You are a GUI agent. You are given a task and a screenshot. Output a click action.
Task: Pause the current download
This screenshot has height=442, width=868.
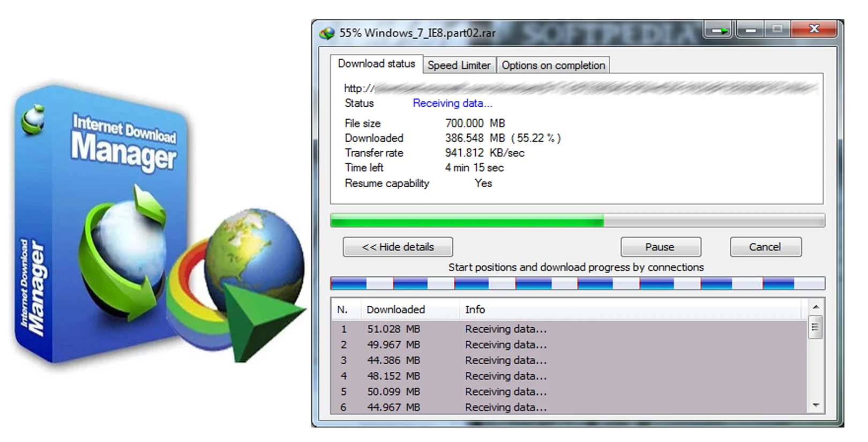(x=661, y=247)
